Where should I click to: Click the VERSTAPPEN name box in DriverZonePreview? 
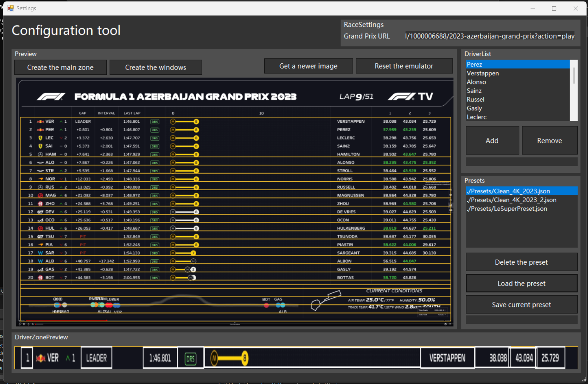coord(447,357)
